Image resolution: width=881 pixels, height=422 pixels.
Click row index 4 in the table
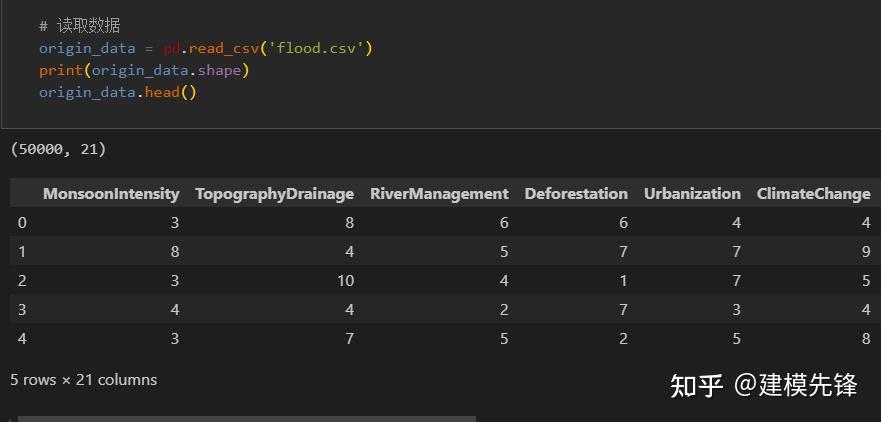click(22, 338)
